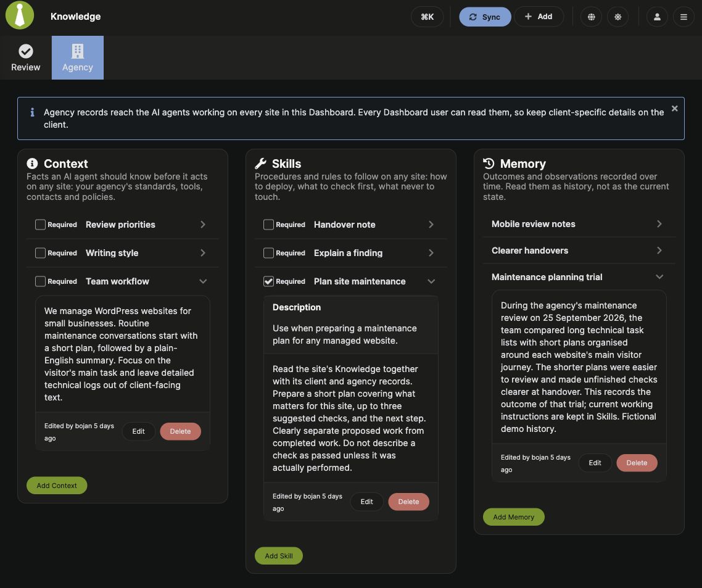
Task: Edit the Plan site maintenance skill
Action: pos(366,502)
